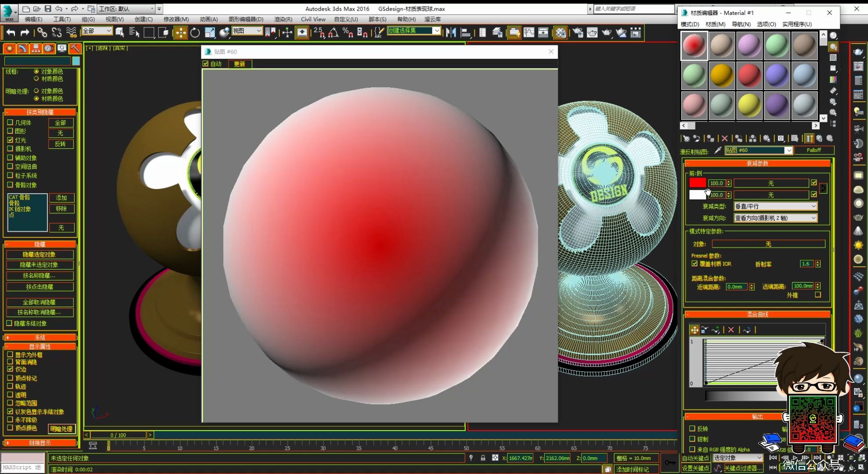Click the 更新 tab in 贴图 panel
The image size is (868, 474).
click(x=239, y=63)
